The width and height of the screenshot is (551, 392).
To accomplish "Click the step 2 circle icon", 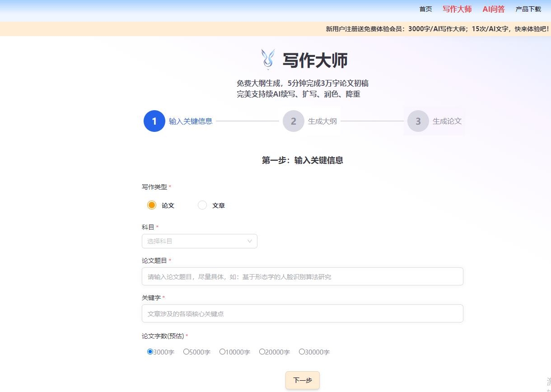I will [294, 121].
